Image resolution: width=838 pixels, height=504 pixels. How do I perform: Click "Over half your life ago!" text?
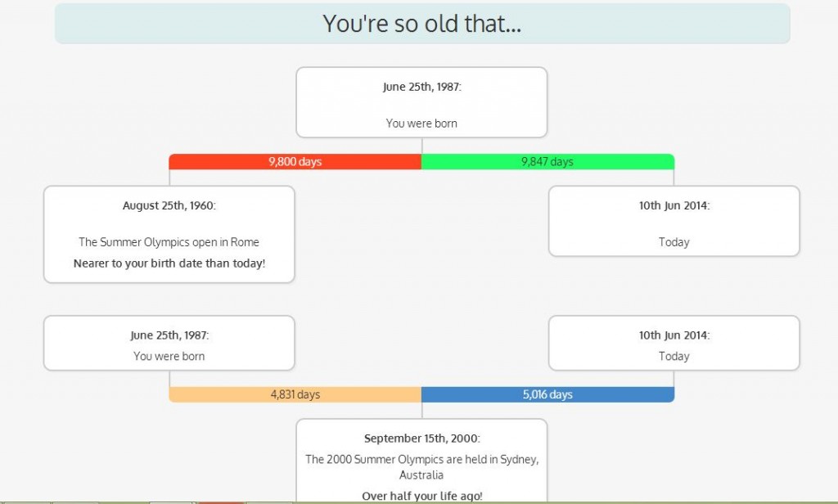tap(421, 496)
